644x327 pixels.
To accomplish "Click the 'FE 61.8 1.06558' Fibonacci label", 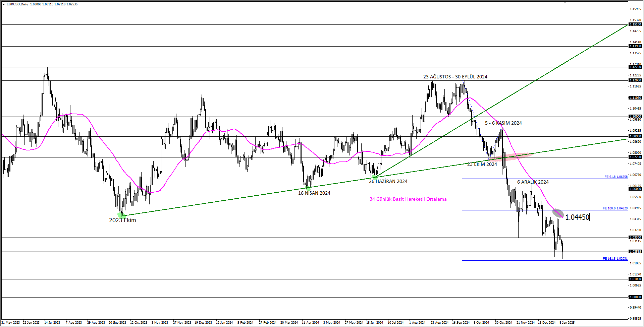I will (x=616, y=177).
